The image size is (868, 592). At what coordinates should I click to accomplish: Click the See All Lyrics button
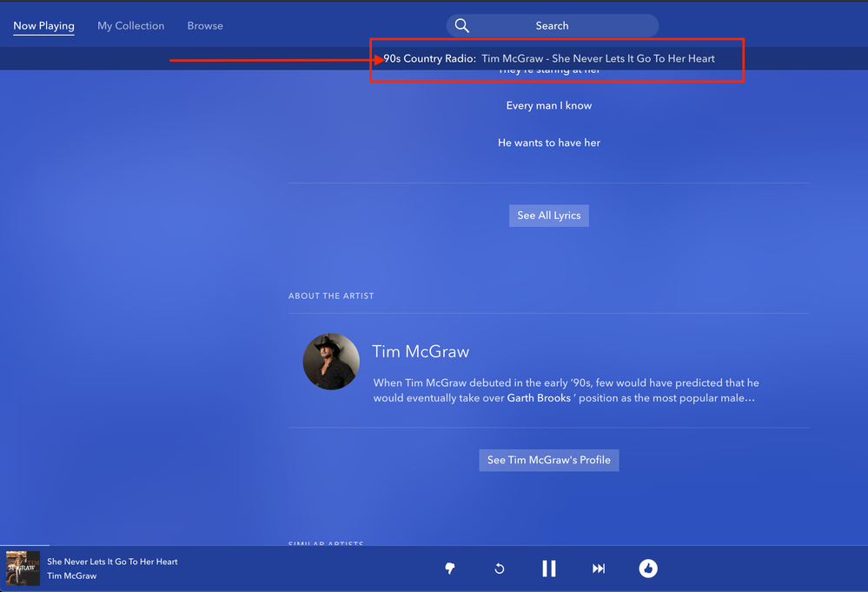pos(549,215)
